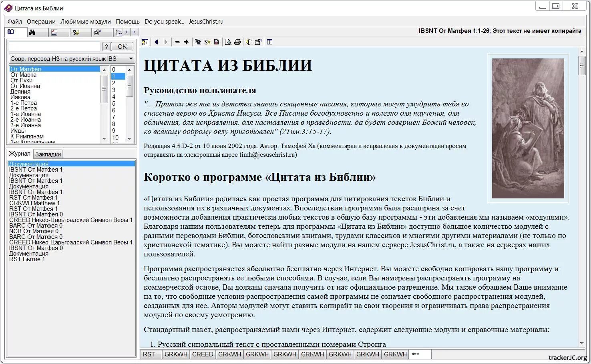Open JesusChrist.ru from menu bar

coord(207,21)
